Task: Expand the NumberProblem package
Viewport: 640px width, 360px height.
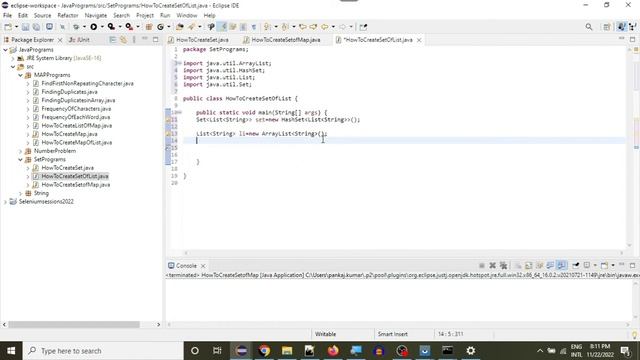Action: coord(20,151)
